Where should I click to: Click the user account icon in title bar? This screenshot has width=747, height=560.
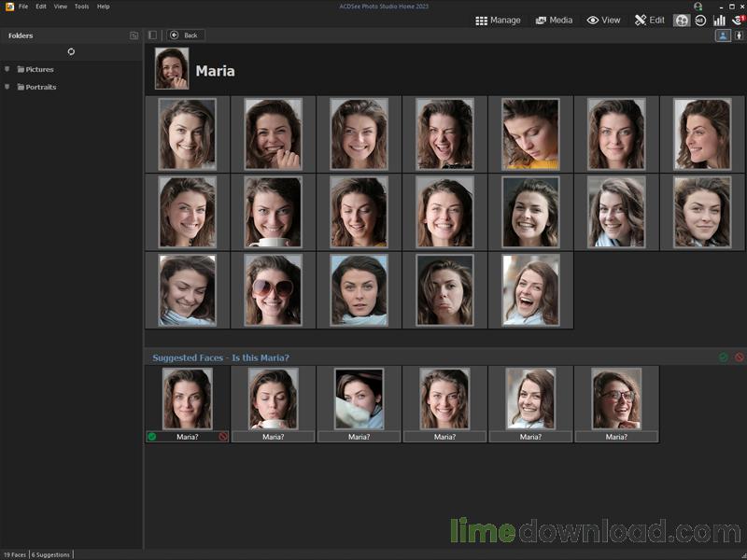(x=698, y=7)
